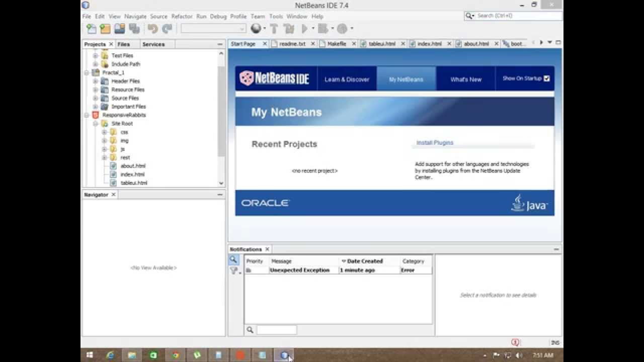Screen dimensions: 644x362
Task: Click the browser globe toolbar icon
Action: tap(256, 29)
